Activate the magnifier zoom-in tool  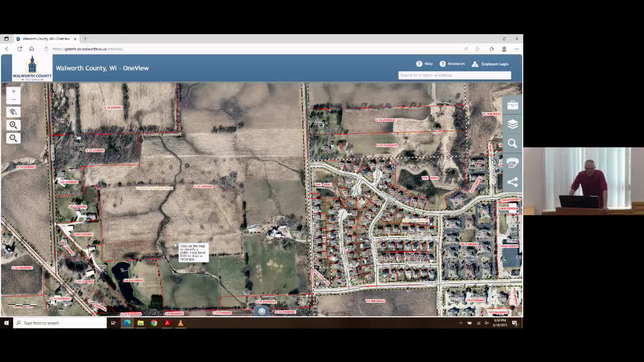(x=14, y=125)
